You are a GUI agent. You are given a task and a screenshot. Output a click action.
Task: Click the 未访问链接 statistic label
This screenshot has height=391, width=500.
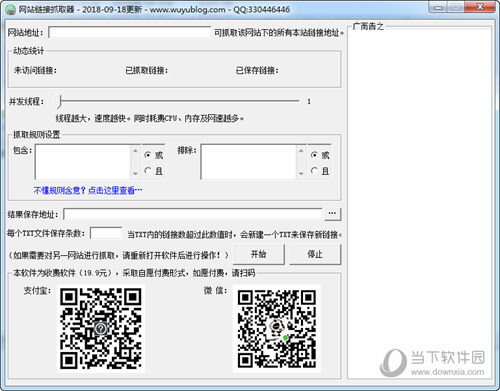35,70
